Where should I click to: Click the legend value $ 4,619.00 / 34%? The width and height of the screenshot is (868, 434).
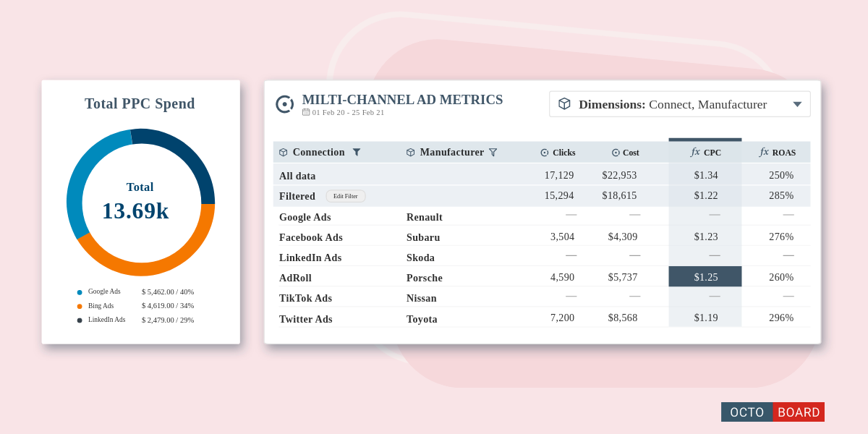tap(168, 305)
